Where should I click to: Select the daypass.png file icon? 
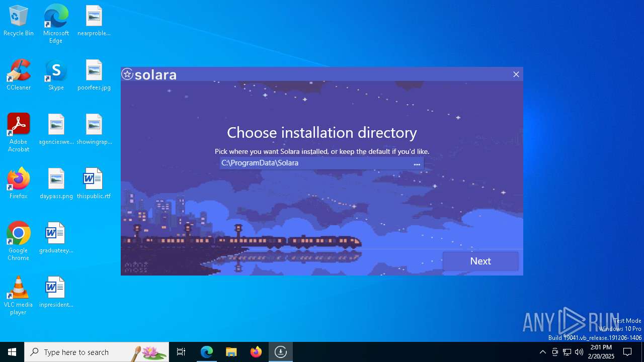point(56,184)
